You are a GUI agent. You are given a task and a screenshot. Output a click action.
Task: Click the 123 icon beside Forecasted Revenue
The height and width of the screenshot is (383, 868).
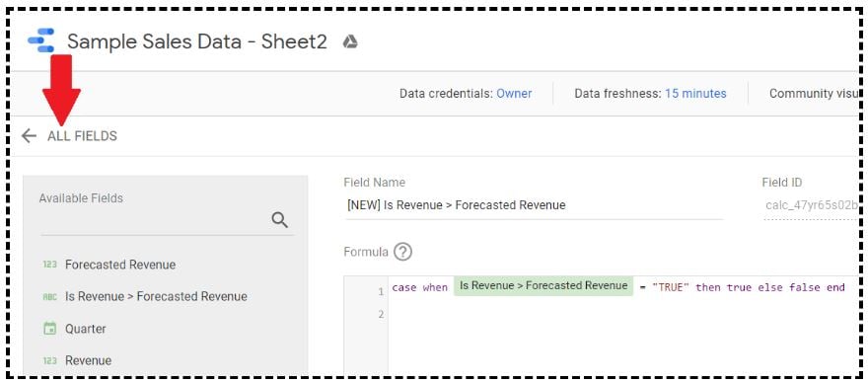(50, 265)
